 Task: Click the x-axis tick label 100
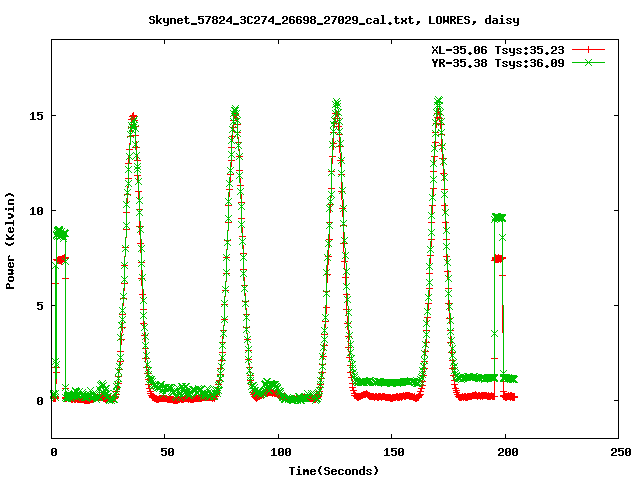[x=280, y=452]
